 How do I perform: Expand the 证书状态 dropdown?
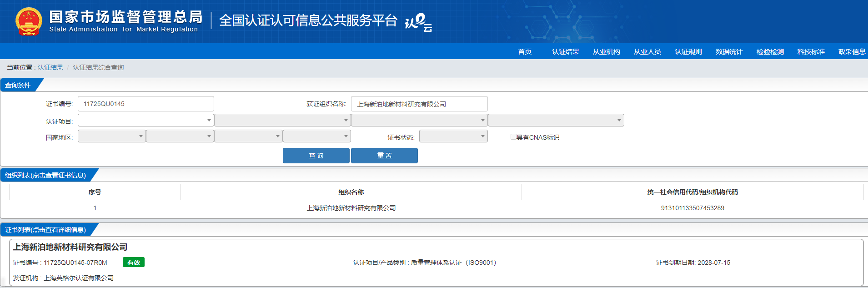[x=453, y=136]
